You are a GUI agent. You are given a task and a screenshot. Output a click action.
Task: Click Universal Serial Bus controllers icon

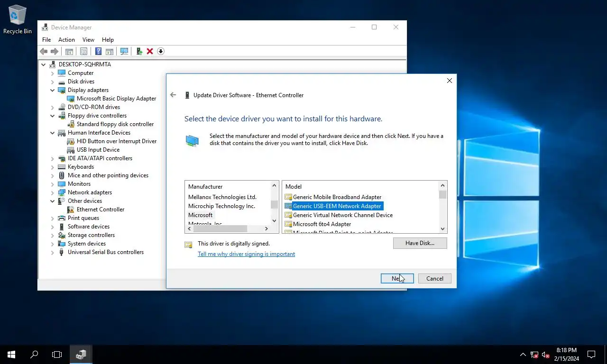click(62, 252)
